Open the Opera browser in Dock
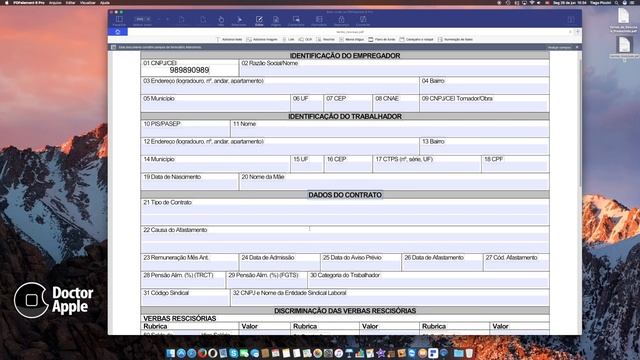Viewport: 640px width, 360px height. pyautogui.click(x=212, y=353)
